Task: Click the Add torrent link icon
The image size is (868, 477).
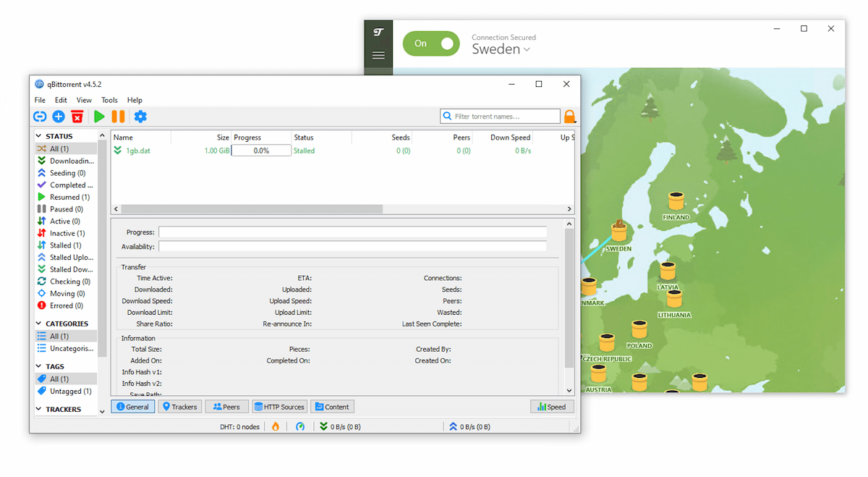Action: (40, 117)
